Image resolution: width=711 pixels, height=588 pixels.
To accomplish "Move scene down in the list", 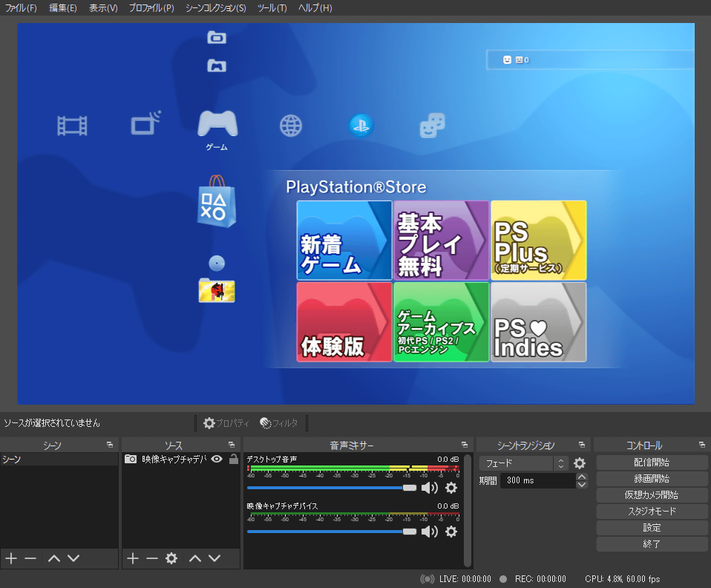I will click(73, 558).
